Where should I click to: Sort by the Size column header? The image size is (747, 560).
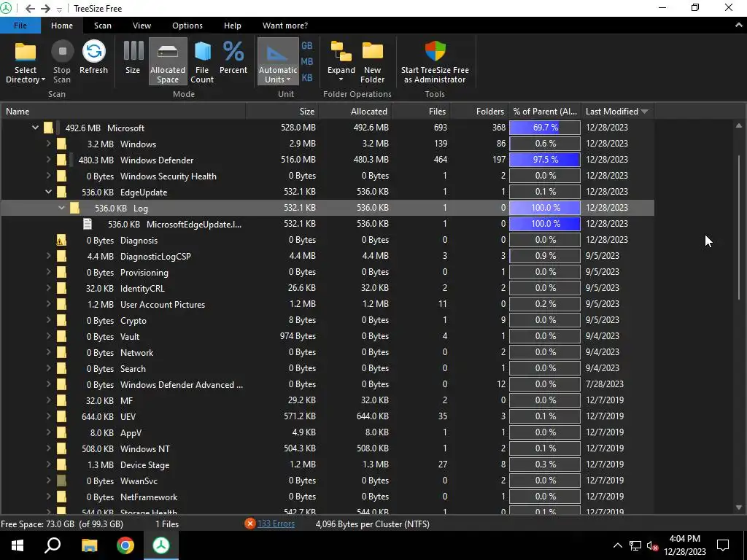282,111
